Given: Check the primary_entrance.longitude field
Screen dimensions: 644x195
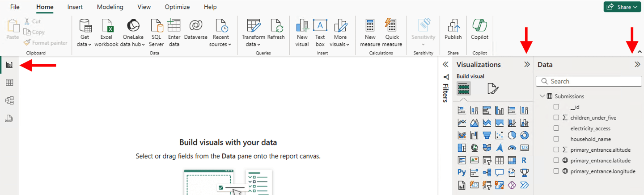Looking at the screenshot, I should [556, 171].
